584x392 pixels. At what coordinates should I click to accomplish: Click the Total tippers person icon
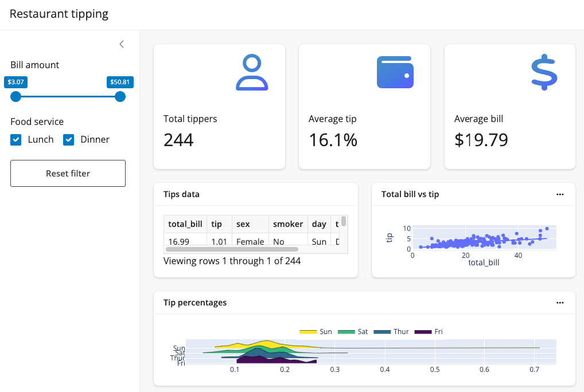[252, 72]
